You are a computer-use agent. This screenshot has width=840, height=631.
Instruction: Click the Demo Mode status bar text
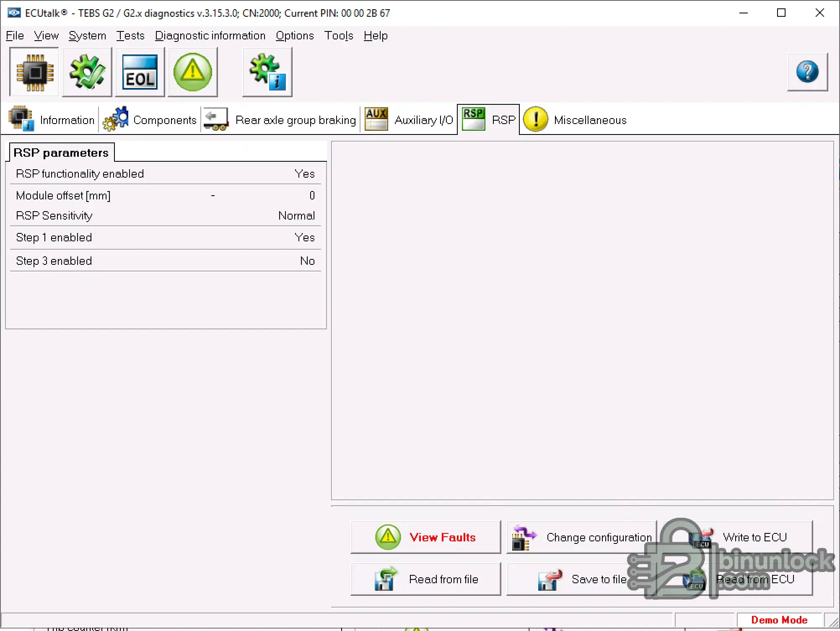[779, 620]
